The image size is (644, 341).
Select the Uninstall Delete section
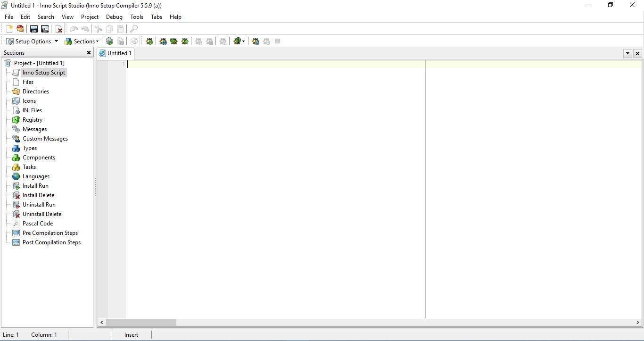click(x=42, y=214)
